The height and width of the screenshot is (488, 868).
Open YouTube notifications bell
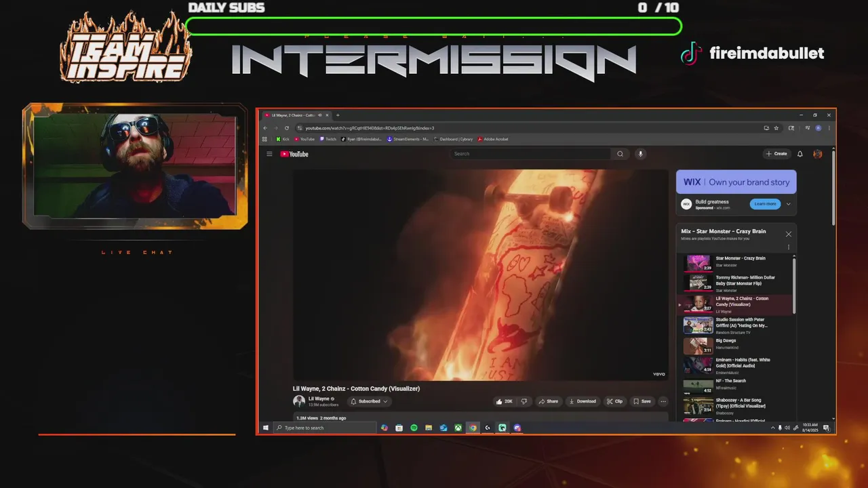click(800, 154)
